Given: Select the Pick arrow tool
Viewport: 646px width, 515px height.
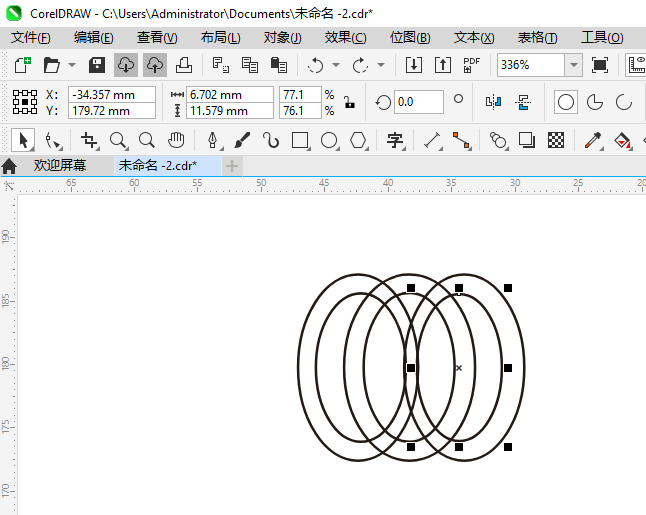Looking at the screenshot, I should coord(23,140).
